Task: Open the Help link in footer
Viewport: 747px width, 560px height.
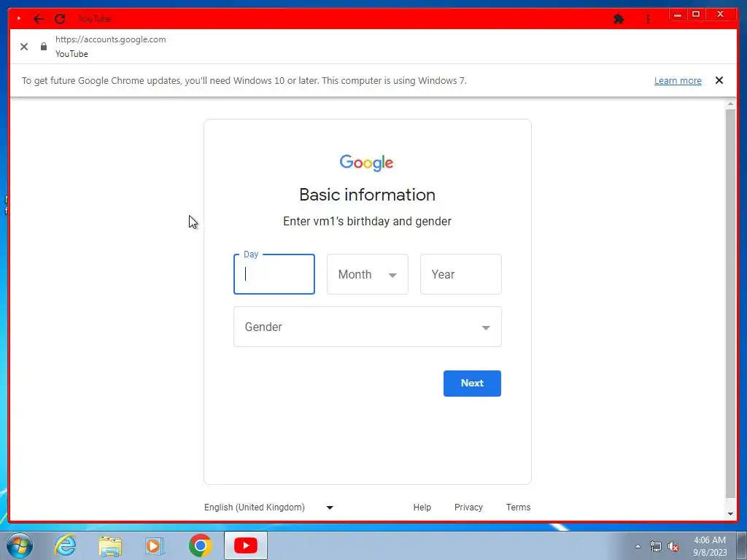Action: [x=422, y=507]
